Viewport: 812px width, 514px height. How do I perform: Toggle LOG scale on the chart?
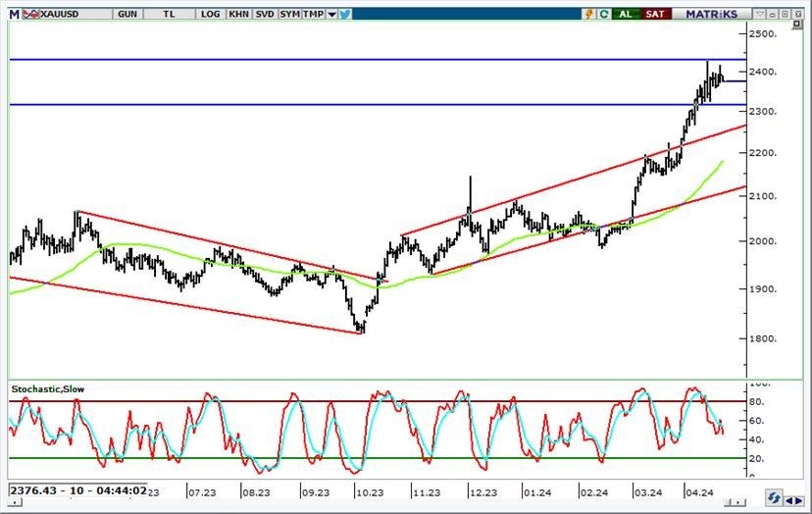(x=210, y=14)
